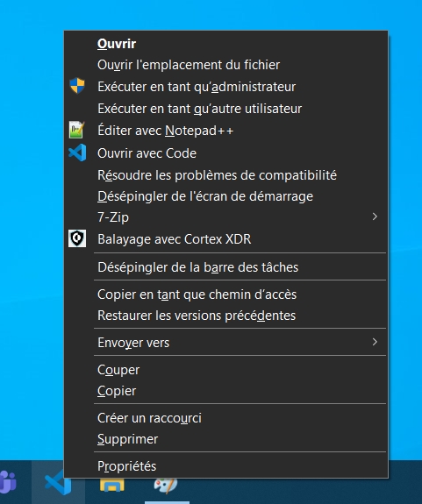Click the administrator shield icon
The width and height of the screenshot is (422, 504).
(x=77, y=86)
